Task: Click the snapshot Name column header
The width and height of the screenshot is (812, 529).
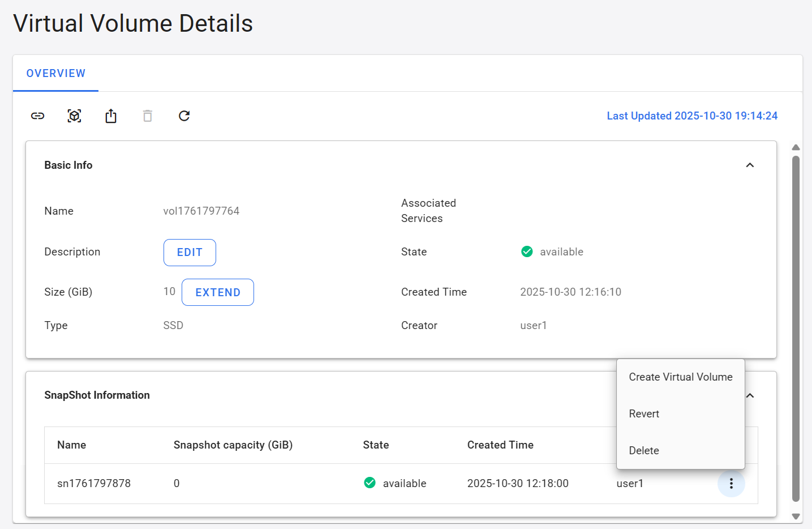Action: tap(72, 445)
